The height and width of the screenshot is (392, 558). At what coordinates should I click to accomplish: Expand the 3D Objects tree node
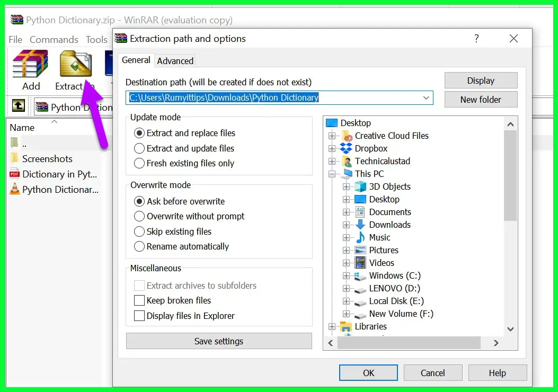pos(346,187)
